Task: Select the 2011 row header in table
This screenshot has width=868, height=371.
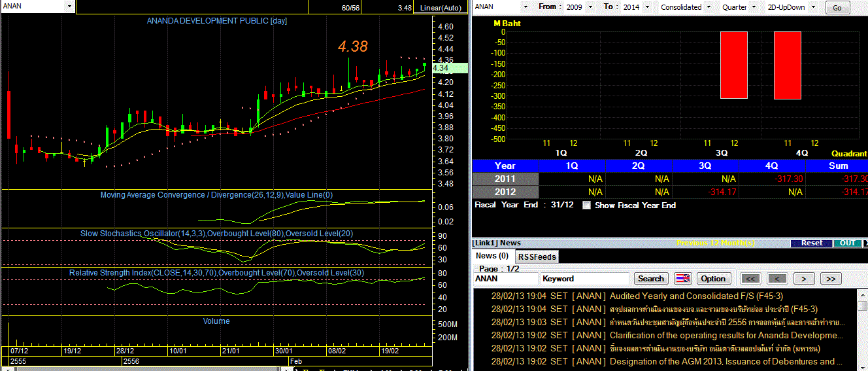Action: tap(505, 179)
